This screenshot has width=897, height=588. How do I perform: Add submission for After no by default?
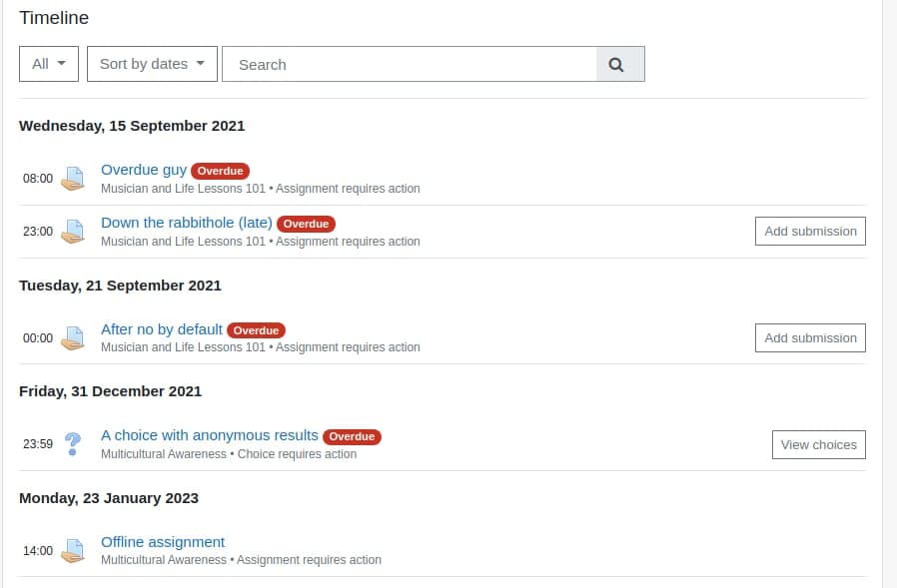click(x=810, y=338)
